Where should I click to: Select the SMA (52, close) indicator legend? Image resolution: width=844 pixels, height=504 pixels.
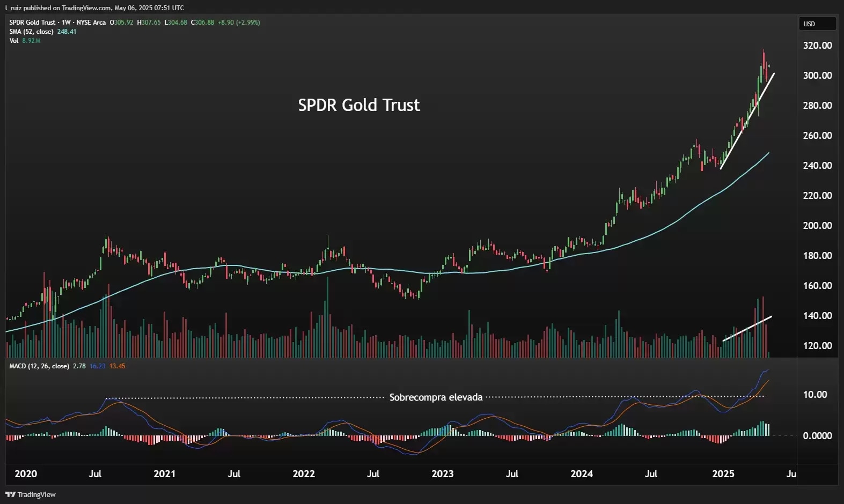[x=43, y=32]
